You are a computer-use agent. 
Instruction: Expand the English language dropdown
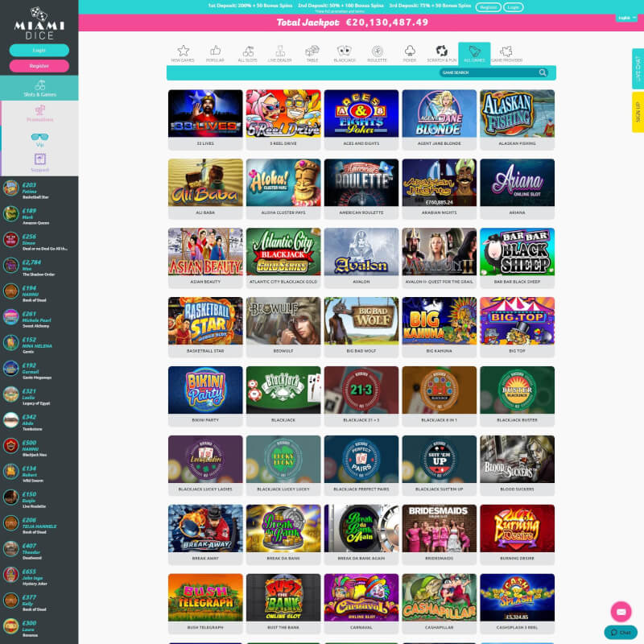[x=626, y=18]
